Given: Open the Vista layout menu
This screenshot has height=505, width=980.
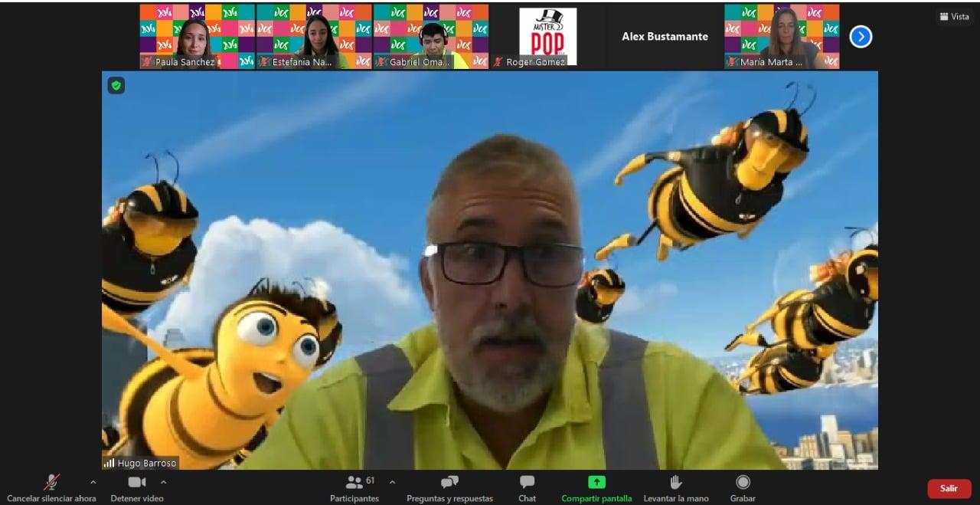Looking at the screenshot, I should tap(954, 17).
